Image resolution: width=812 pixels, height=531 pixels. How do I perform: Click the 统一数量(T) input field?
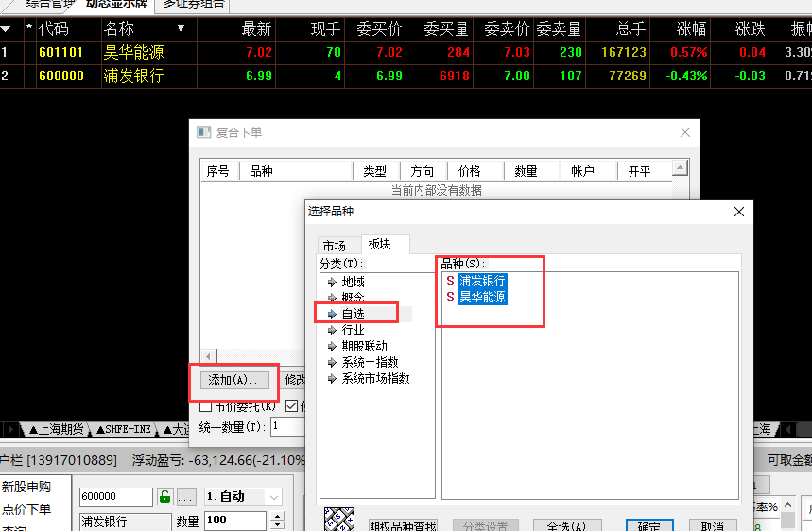287,426
